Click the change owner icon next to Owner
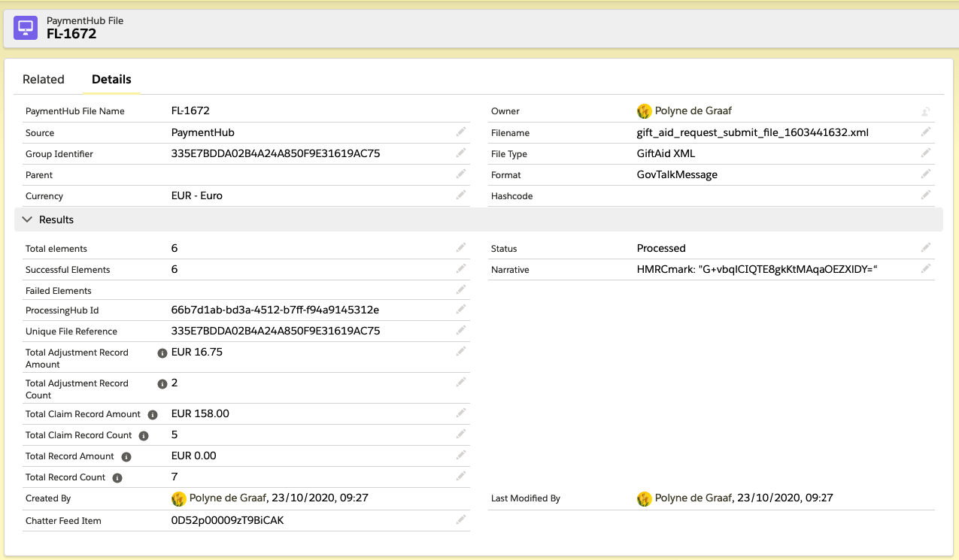 coord(926,110)
